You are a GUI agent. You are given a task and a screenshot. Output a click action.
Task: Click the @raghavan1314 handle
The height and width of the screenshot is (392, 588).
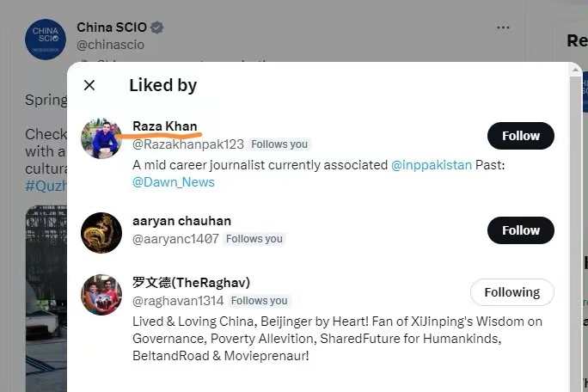(x=177, y=301)
